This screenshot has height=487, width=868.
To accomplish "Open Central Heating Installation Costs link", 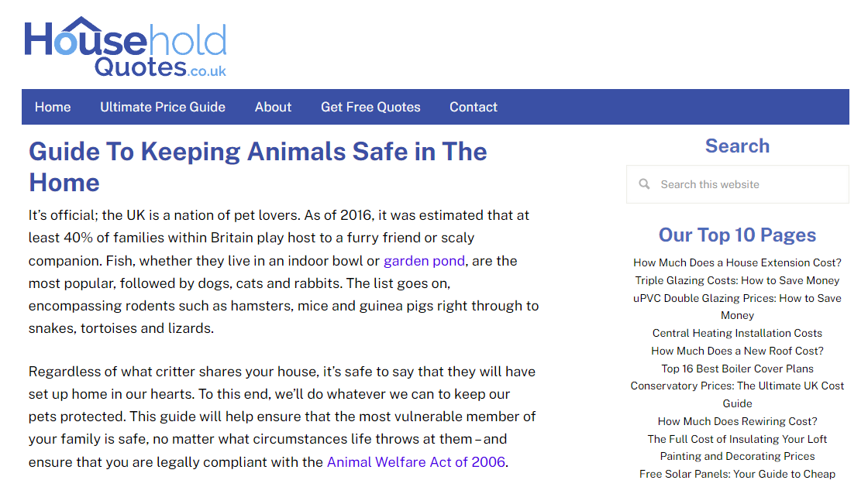I will (737, 333).
